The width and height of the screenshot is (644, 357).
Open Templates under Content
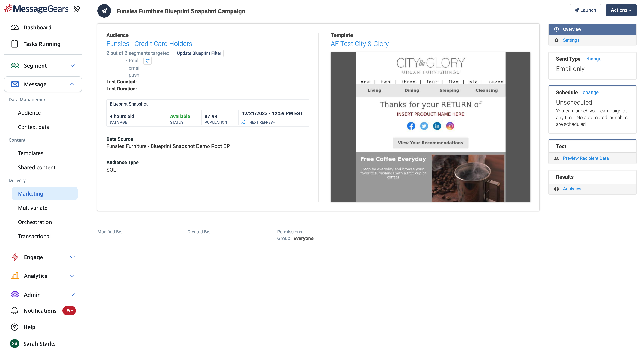pos(31,153)
